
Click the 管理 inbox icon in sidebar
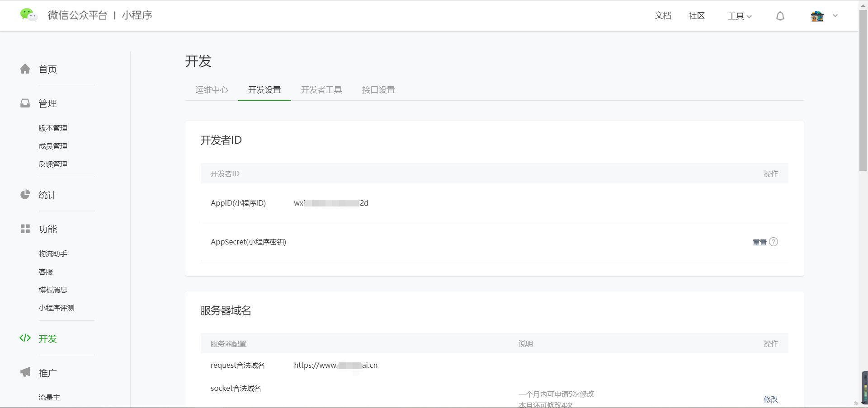pyautogui.click(x=25, y=103)
